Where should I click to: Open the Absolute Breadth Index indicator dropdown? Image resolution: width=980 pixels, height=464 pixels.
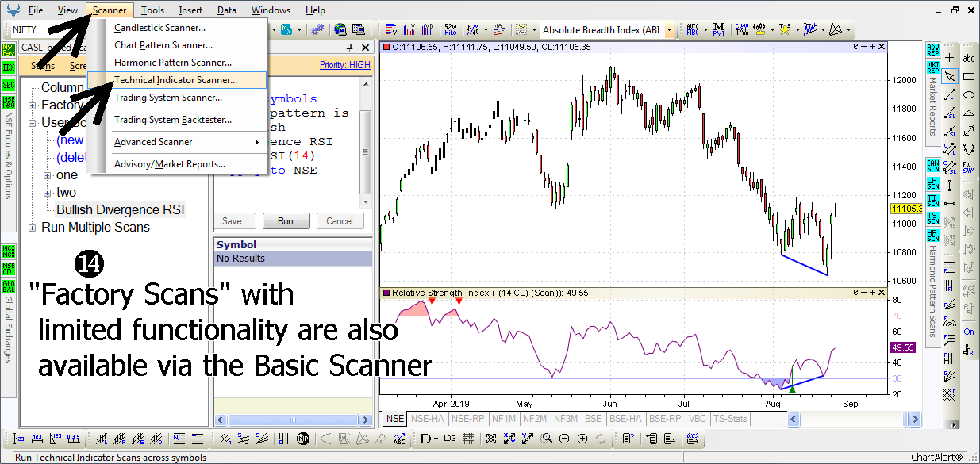tap(670, 30)
